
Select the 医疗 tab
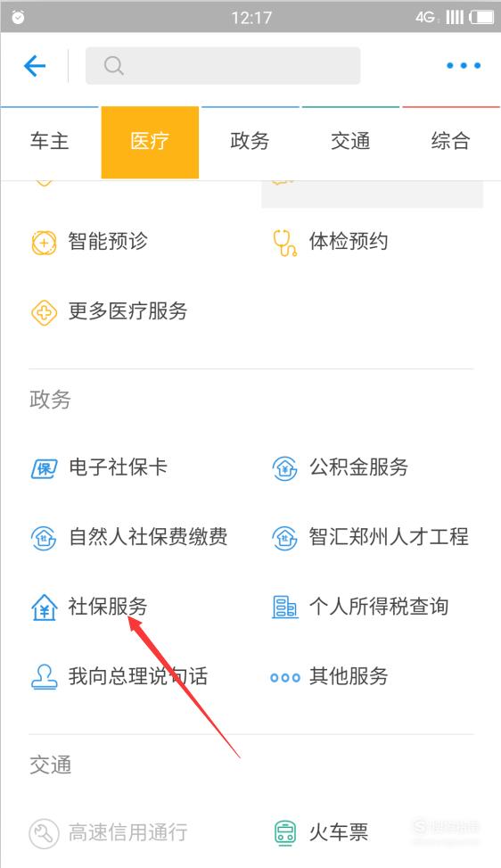pyautogui.click(x=150, y=142)
